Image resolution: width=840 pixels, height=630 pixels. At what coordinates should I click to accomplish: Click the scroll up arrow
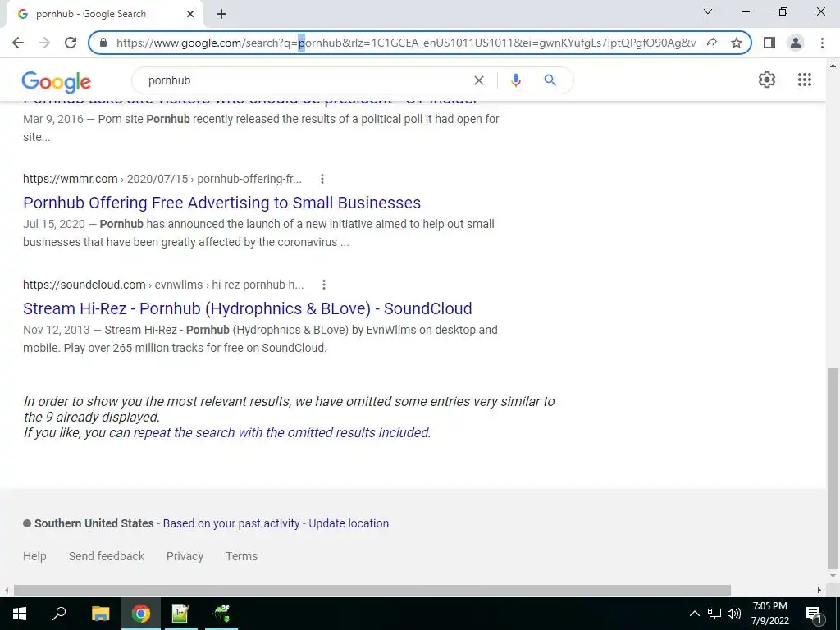pos(832,66)
